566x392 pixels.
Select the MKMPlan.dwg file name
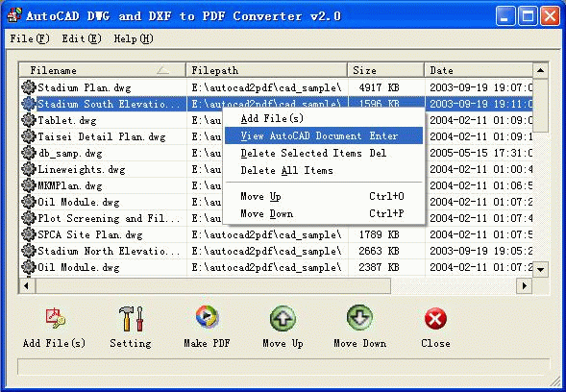coord(70,185)
